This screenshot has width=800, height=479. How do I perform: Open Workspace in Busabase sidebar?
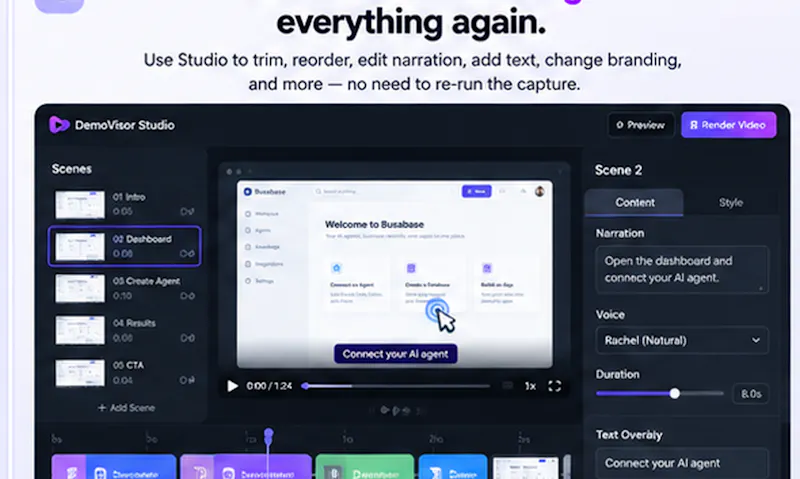(x=262, y=214)
